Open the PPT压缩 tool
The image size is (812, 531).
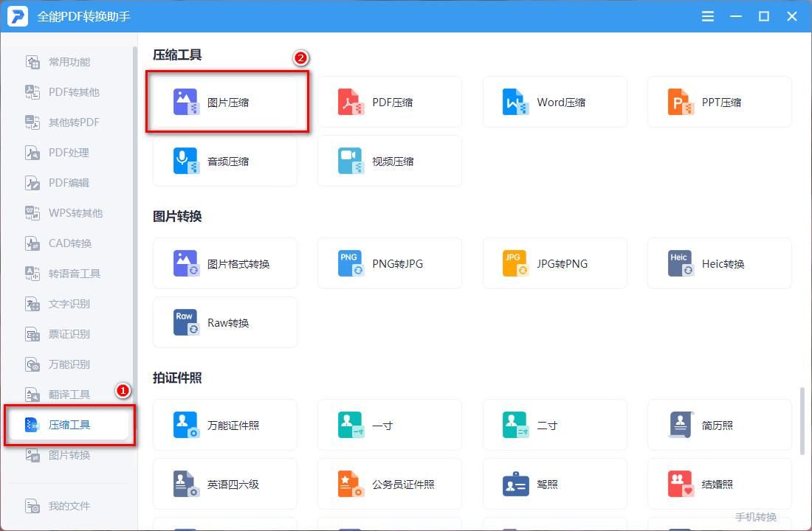point(719,102)
